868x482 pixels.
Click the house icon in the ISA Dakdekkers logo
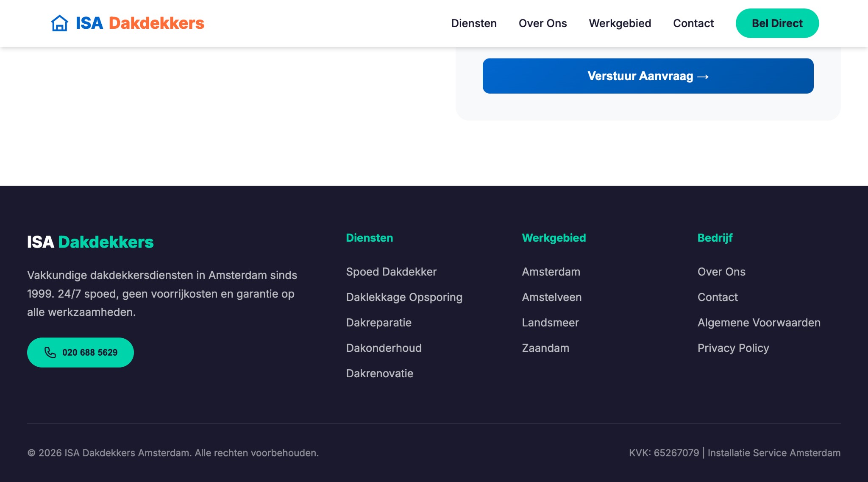pyautogui.click(x=59, y=23)
